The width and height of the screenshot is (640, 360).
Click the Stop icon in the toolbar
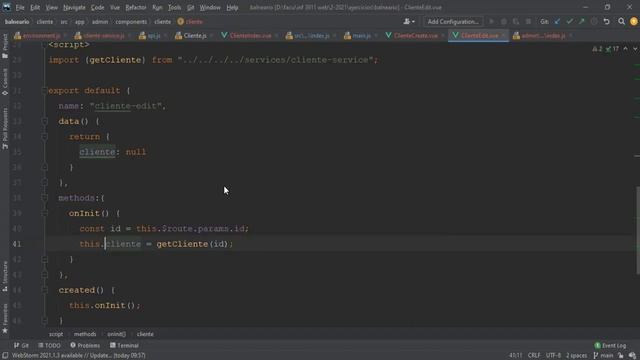[528, 22]
